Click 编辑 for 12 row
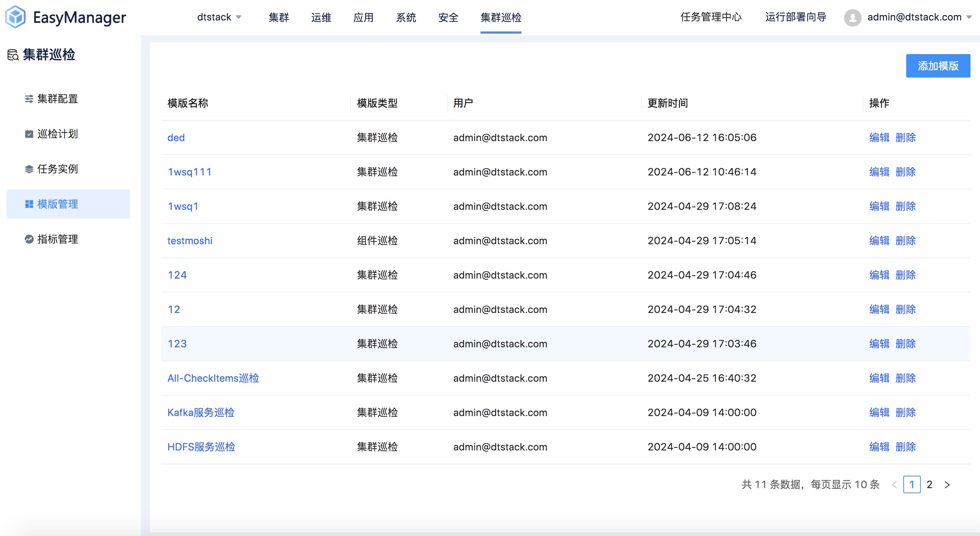Screen dimensions: 980x536 pyautogui.click(x=879, y=309)
